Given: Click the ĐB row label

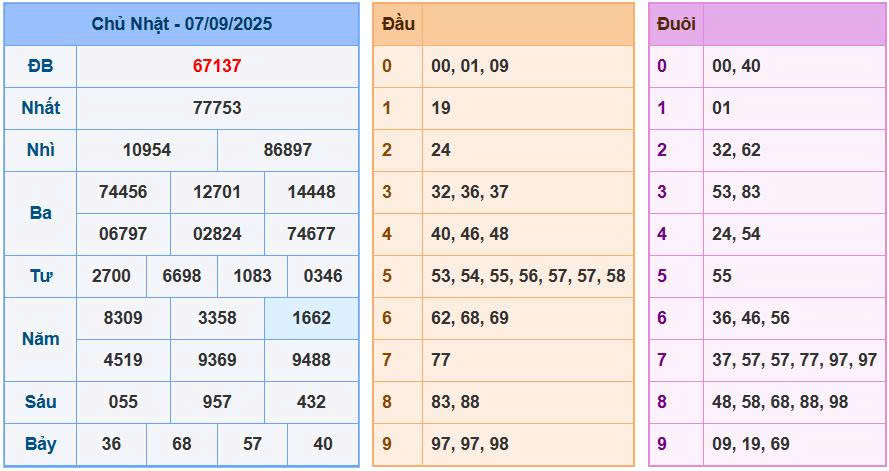Looking at the screenshot, I should click(x=40, y=66).
